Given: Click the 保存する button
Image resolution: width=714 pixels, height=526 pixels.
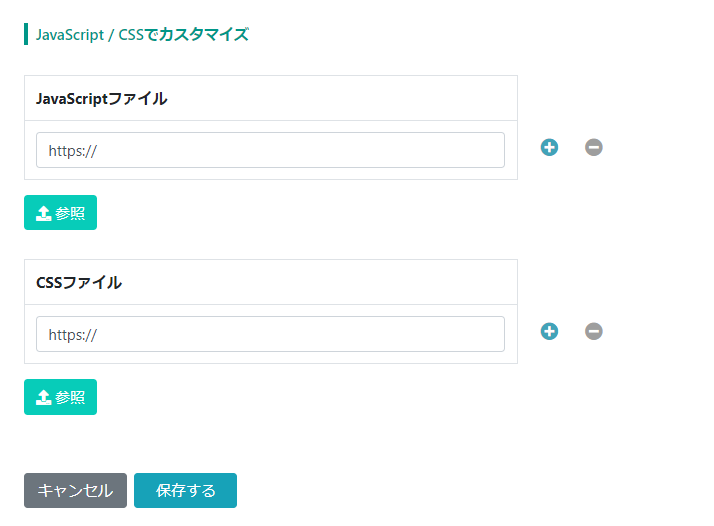Looking at the screenshot, I should click(x=185, y=490).
